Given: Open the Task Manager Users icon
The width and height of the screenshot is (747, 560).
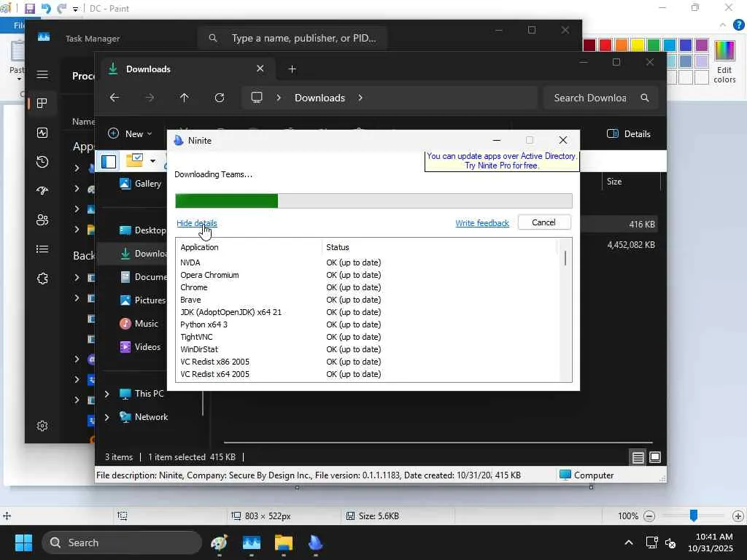Looking at the screenshot, I should [42, 220].
